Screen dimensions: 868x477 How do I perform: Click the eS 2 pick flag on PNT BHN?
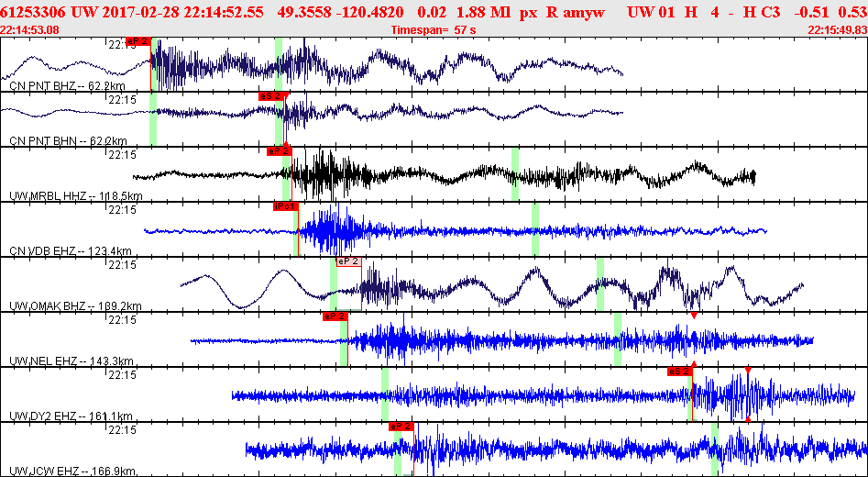pos(271,95)
